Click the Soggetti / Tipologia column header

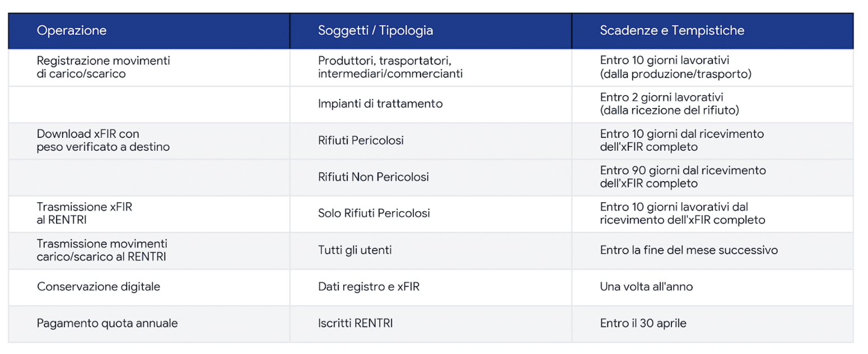(431, 31)
